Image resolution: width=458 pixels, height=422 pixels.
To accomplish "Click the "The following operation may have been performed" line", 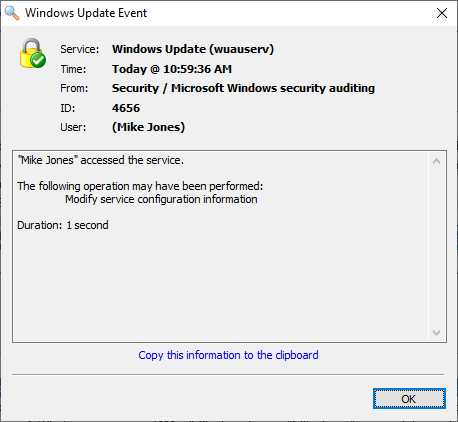I will point(140,186).
